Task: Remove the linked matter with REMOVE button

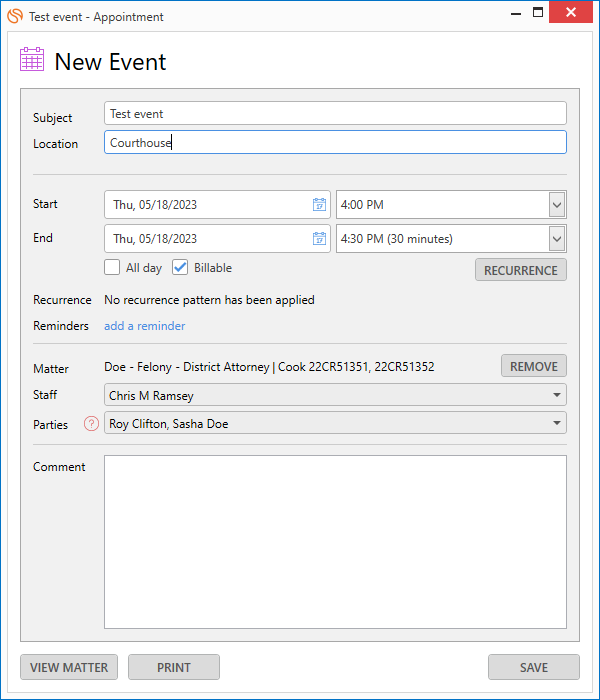Action: (x=533, y=366)
